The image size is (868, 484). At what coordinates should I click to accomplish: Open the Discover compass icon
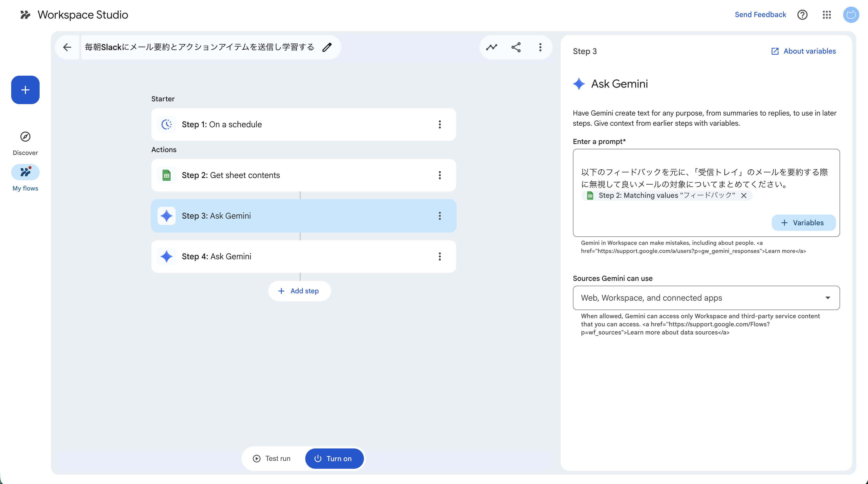pos(25,137)
